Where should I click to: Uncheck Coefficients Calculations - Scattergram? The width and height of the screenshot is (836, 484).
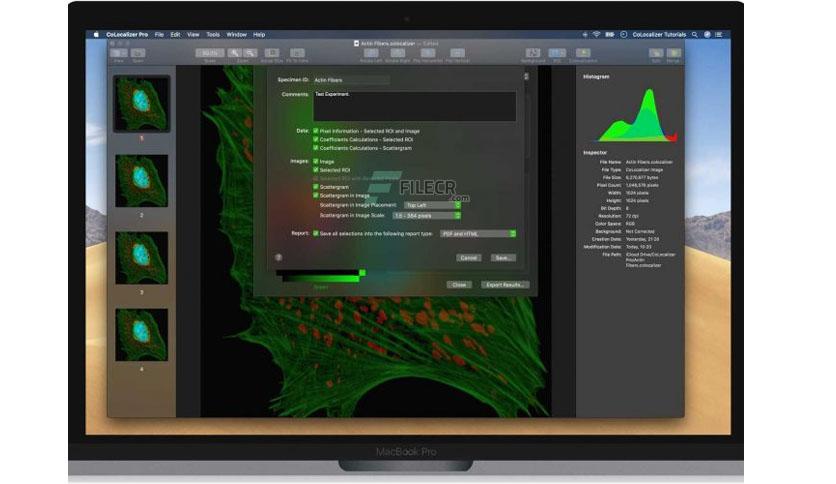click(x=316, y=148)
